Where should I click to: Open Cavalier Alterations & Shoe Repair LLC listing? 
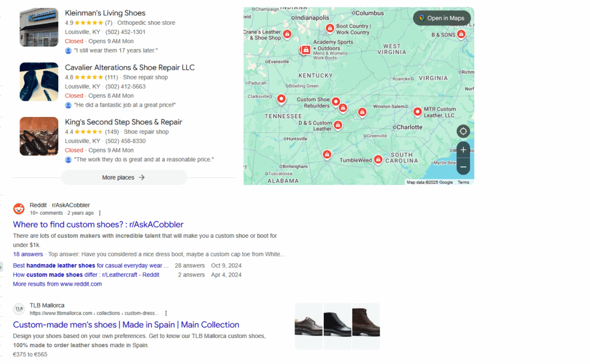pos(130,68)
